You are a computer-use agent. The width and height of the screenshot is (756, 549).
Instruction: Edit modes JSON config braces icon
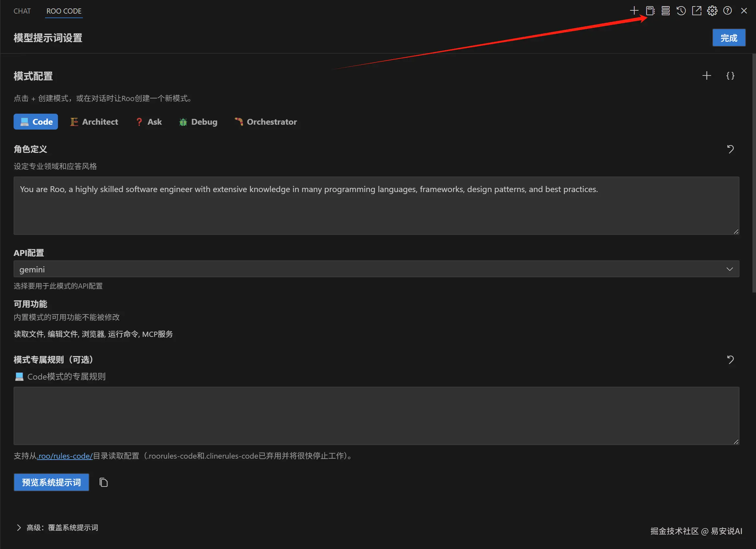click(730, 76)
